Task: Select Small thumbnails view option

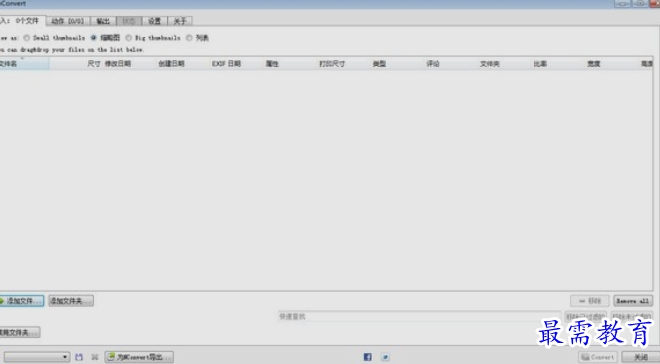Action: point(27,38)
